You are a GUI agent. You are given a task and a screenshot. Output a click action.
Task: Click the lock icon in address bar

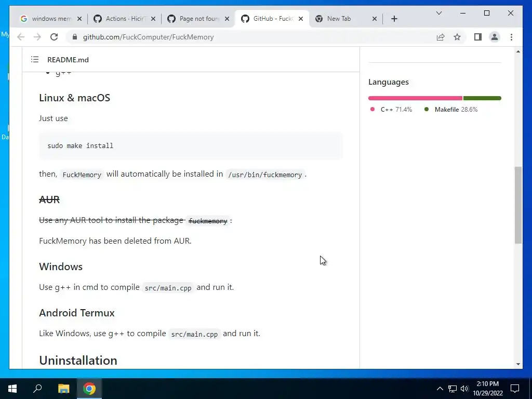pyautogui.click(x=75, y=37)
